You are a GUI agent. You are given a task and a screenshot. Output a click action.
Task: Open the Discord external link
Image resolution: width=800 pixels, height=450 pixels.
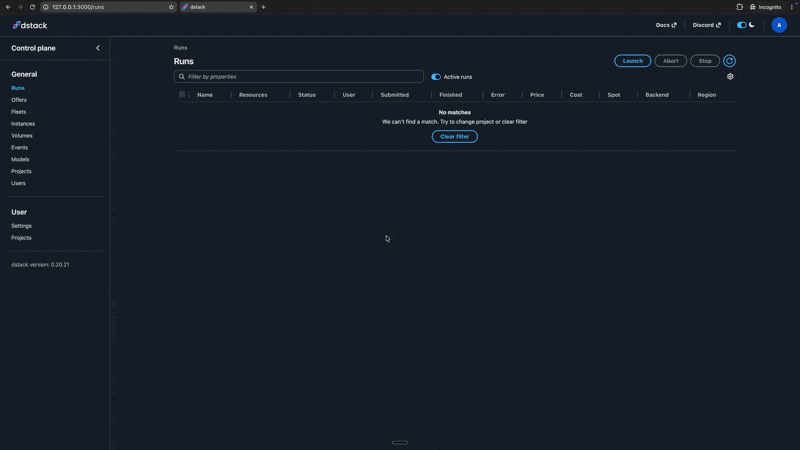707,25
